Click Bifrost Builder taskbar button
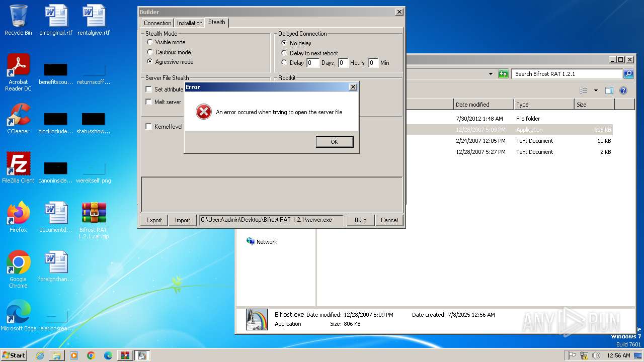The height and width of the screenshot is (362, 644). click(x=142, y=355)
